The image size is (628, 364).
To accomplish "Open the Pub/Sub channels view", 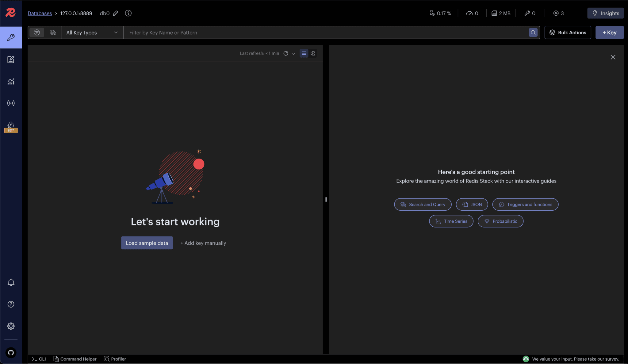I will click(11, 103).
